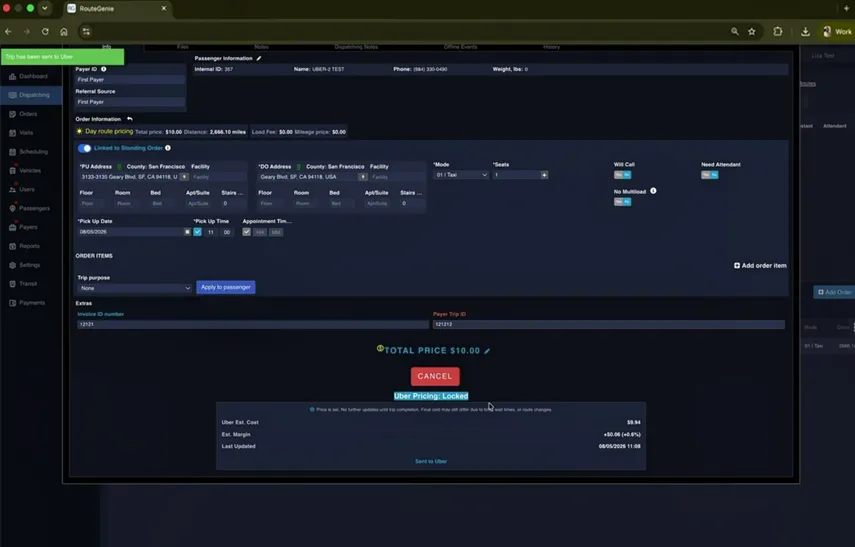Image resolution: width=855 pixels, height=547 pixels.
Task: Click the Invoice ID number field
Action: tap(253, 324)
